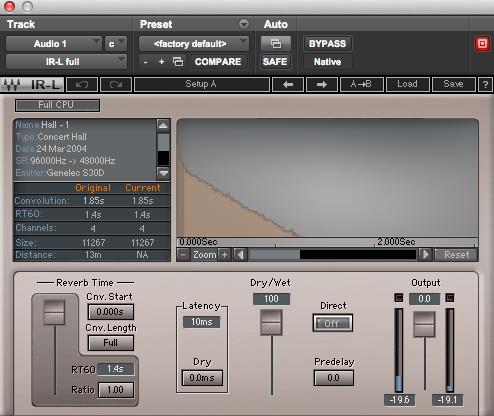Click the Waves redo arrow button

tap(116, 84)
